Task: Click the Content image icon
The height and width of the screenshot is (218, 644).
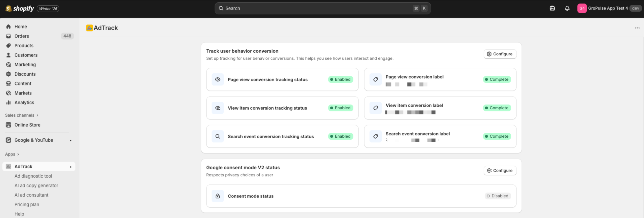Action: click(9, 83)
